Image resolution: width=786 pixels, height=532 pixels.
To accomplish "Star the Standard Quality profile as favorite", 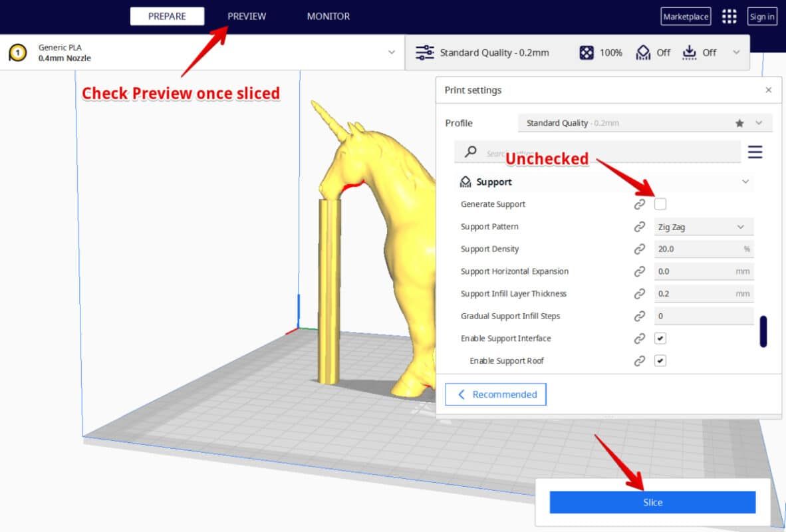I will [739, 123].
